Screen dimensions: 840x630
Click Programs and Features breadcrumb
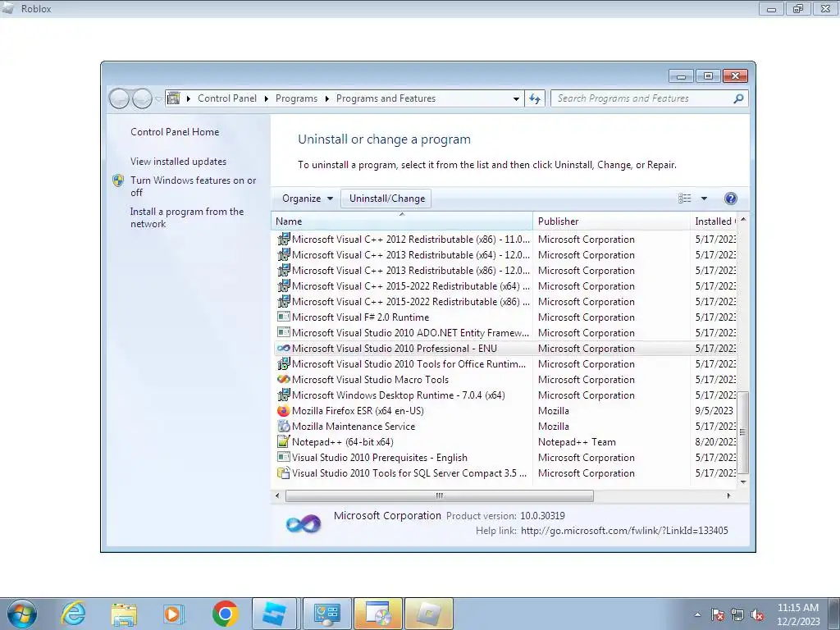[x=386, y=98]
